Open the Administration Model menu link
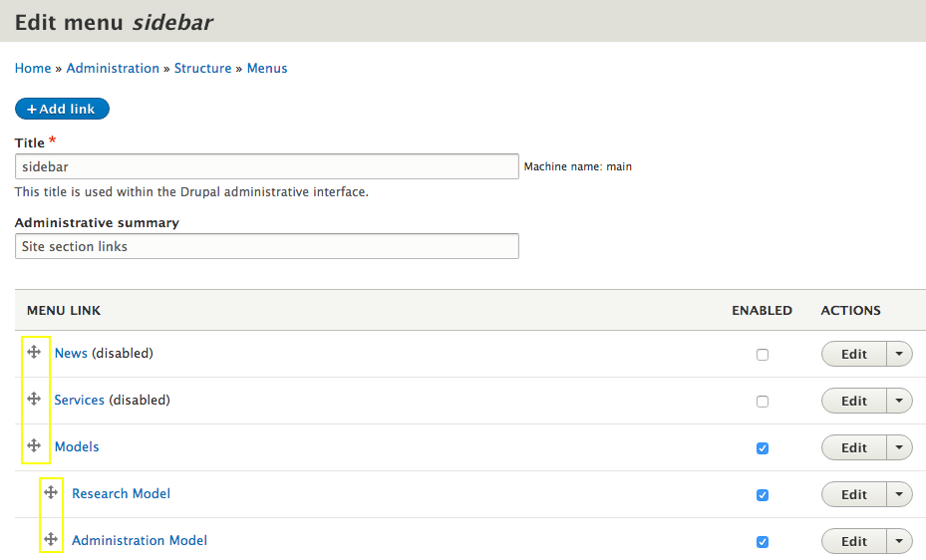Image resolution: width=926 pixels, height=560 pixels. [x=140, y=540]
